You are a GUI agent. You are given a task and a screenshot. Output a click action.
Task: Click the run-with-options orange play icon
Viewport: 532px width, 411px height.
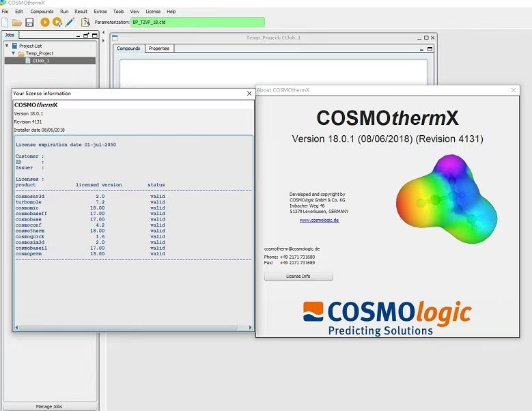[x=57, y=23]
